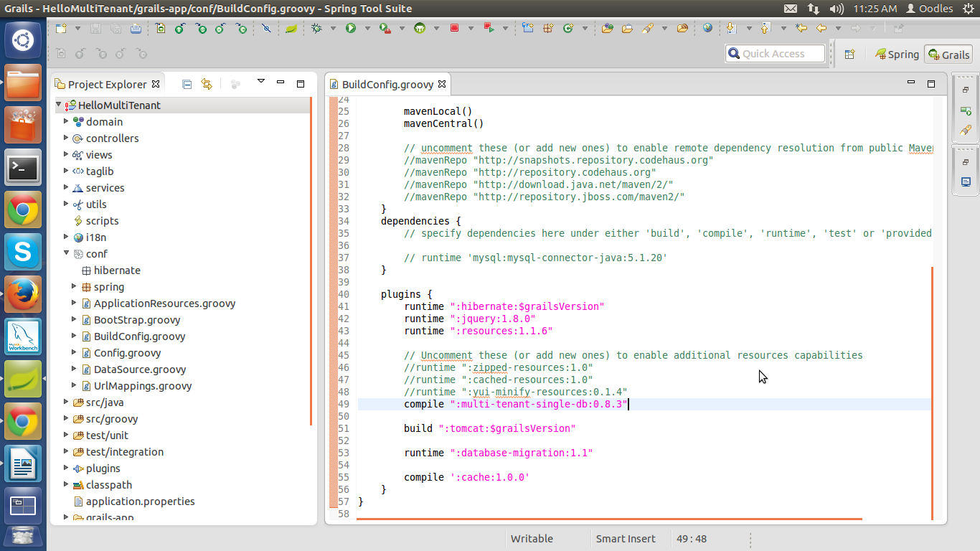The image size is (980, 551).
Task: Select the Project Explorer tab
Action: (107, 84)
